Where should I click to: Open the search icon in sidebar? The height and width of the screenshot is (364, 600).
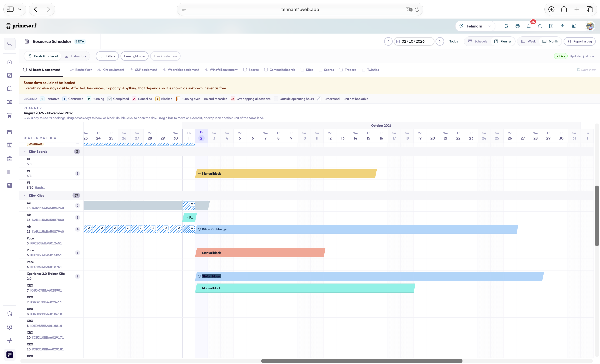click(x=9, y=44)
